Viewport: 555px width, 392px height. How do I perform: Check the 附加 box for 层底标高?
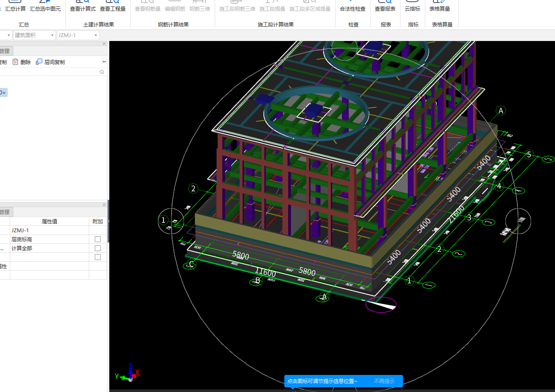tap(98, 239)
